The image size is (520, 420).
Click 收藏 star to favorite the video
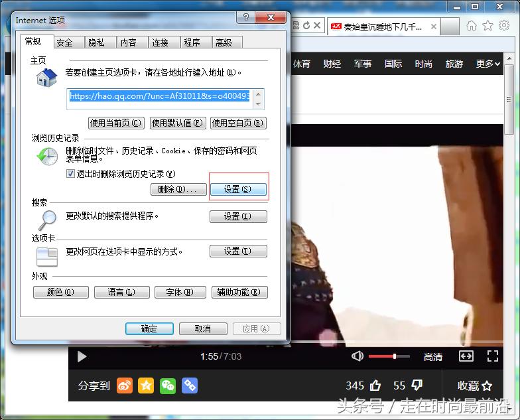[x=487, y=385]
